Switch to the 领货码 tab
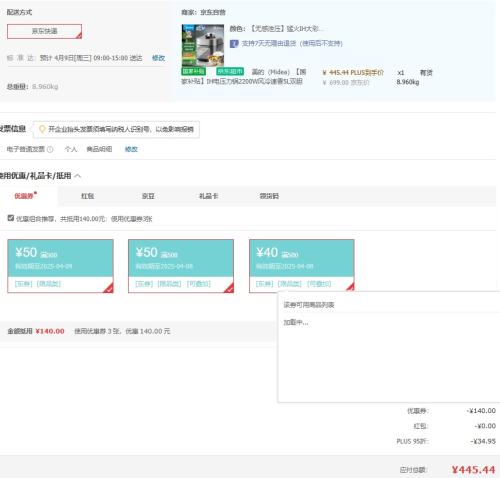This screenshot has width=500, height=478. [x=269, y=196]
